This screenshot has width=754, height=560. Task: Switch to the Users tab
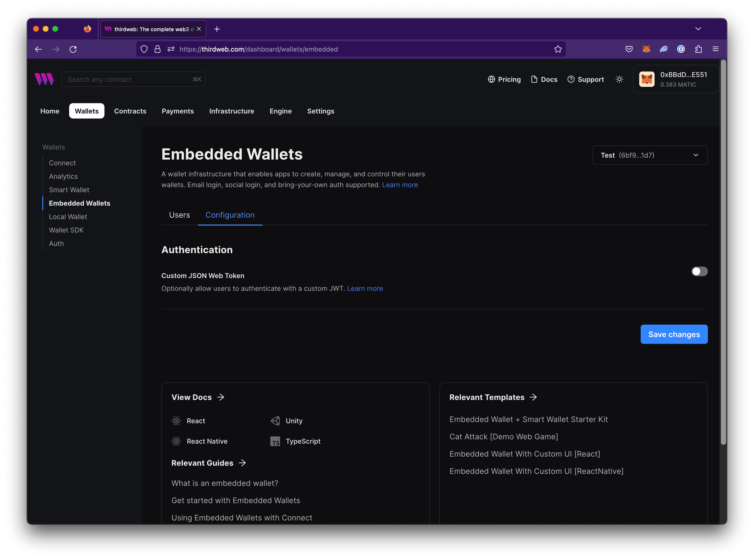tap(179, 215)
